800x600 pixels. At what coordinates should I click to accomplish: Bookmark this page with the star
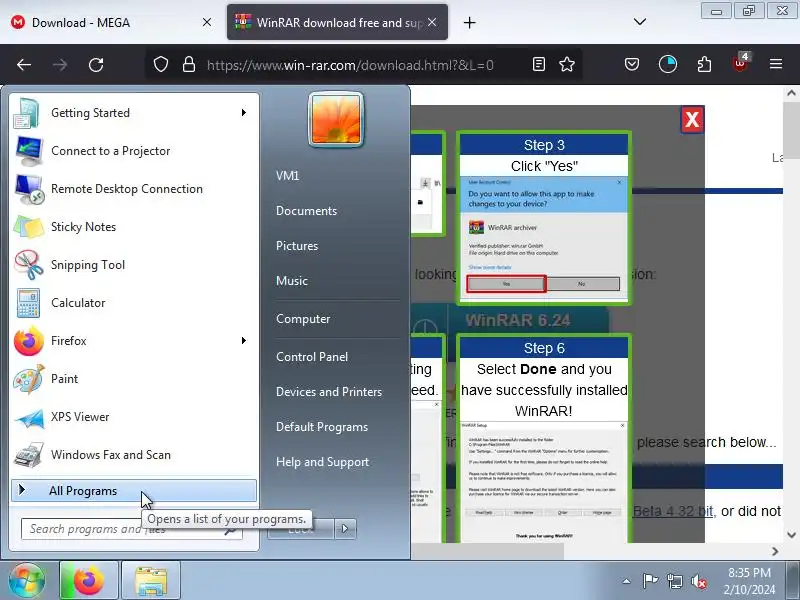(x=567, y=64)
